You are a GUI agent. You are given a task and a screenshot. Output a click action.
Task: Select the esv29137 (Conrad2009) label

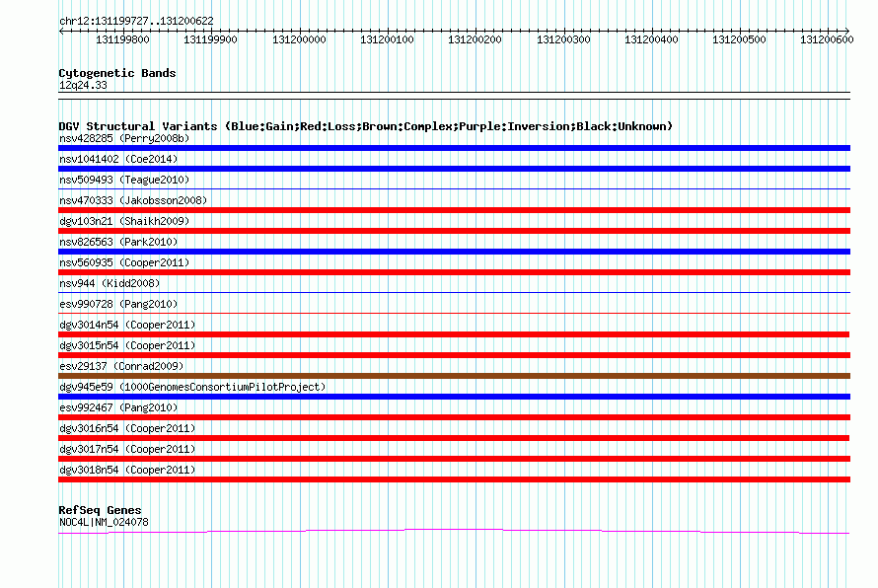pos(121,366)
